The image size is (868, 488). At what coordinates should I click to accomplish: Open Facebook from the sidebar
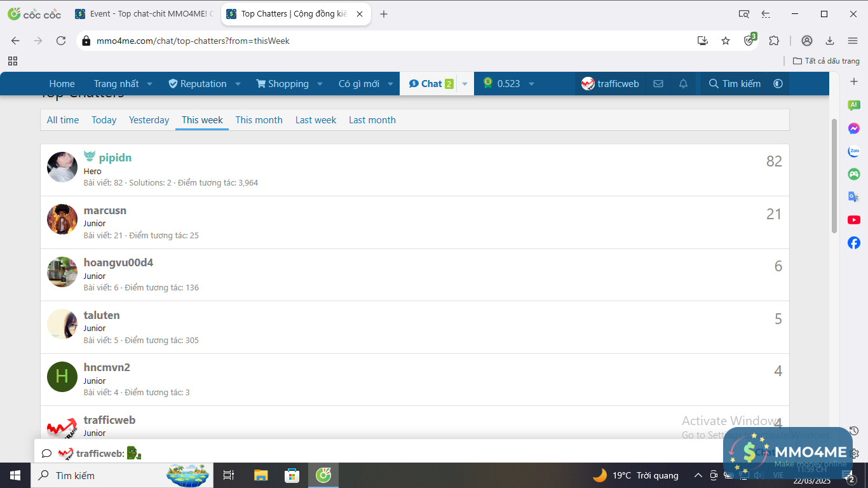[x=854, y=243]
